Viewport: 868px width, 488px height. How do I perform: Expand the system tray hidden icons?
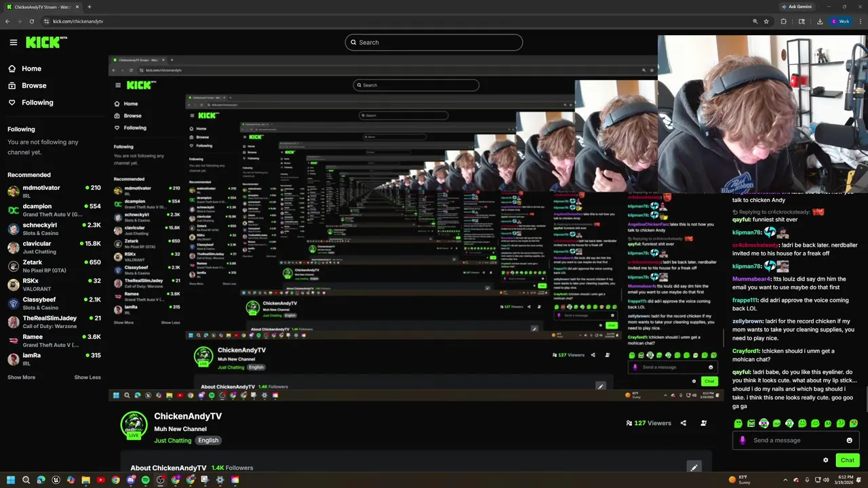coord(785,480)
